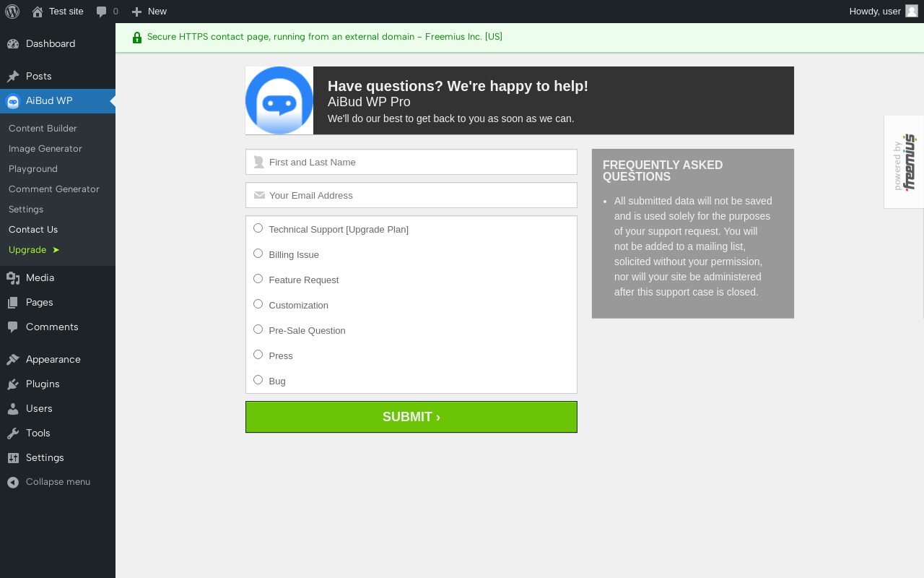Viewport: 924px width, 578px height.
Task: Focus the First and Last Name field
Action: point(411,162)
